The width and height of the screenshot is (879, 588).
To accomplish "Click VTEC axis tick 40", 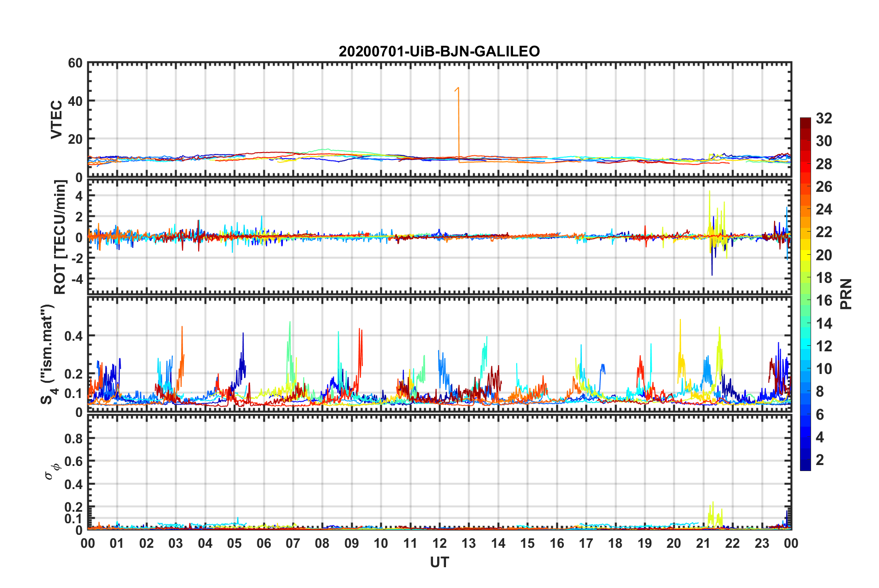I will [x=75, y=101].
